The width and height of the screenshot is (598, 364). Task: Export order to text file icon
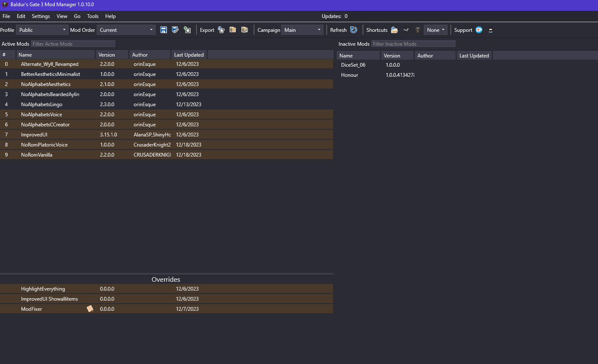[244, 30]
